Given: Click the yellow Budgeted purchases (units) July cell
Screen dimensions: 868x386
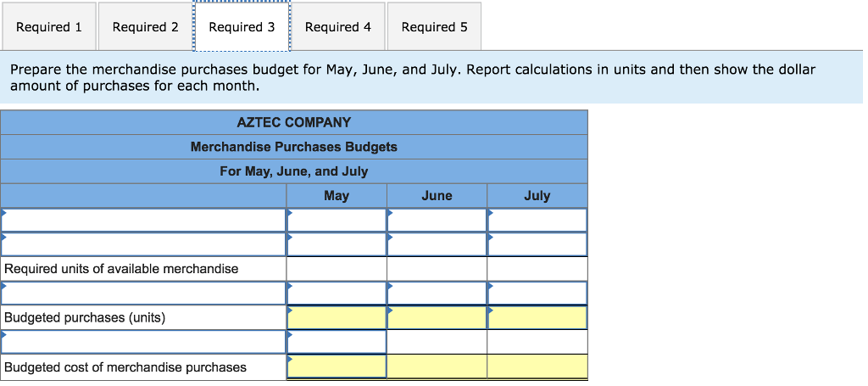Looking at the screenshot, I should point(537,318).
